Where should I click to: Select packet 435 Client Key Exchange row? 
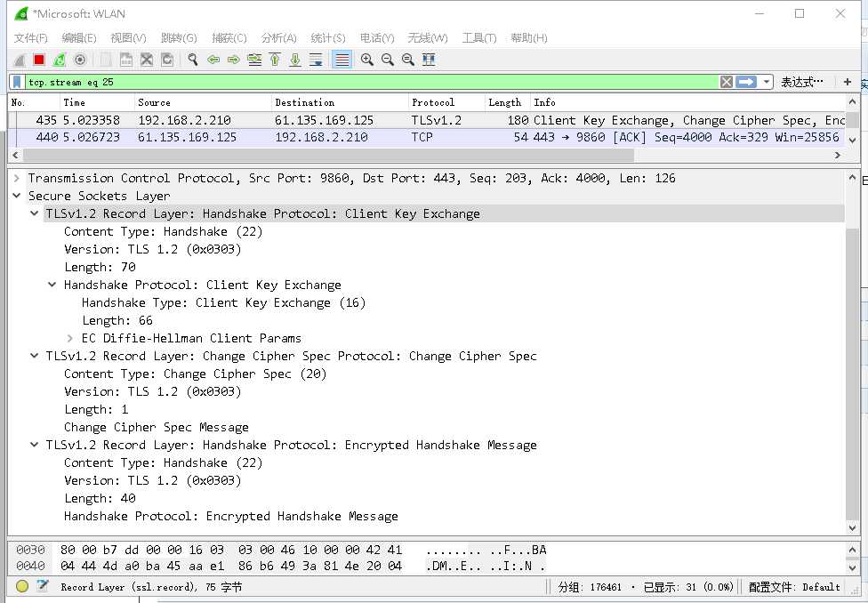click(427, 120)
